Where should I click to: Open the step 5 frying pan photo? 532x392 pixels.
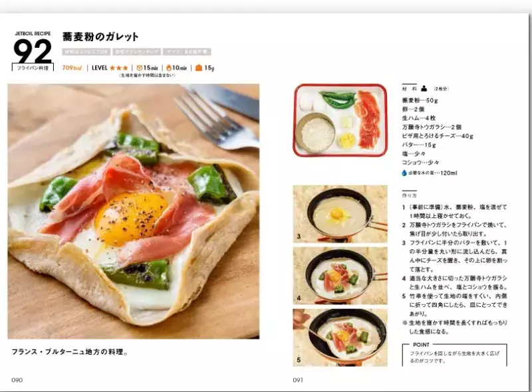[340, 338]
